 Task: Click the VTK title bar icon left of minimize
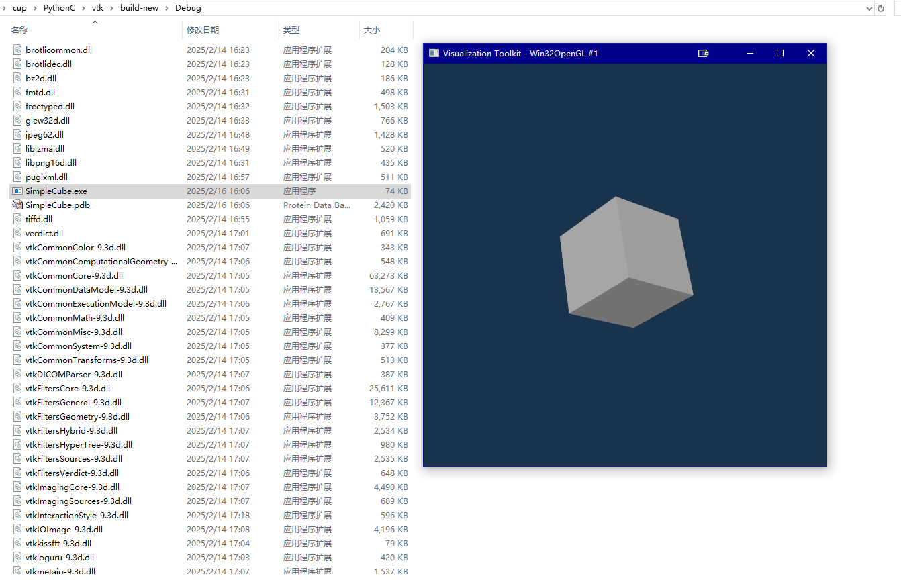(x=703, y=53)
